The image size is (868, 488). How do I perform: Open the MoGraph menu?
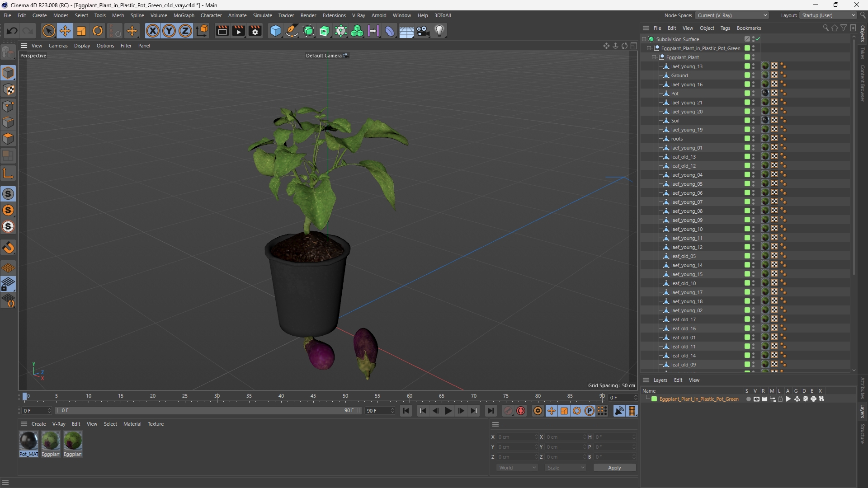[x=184, y=15]
